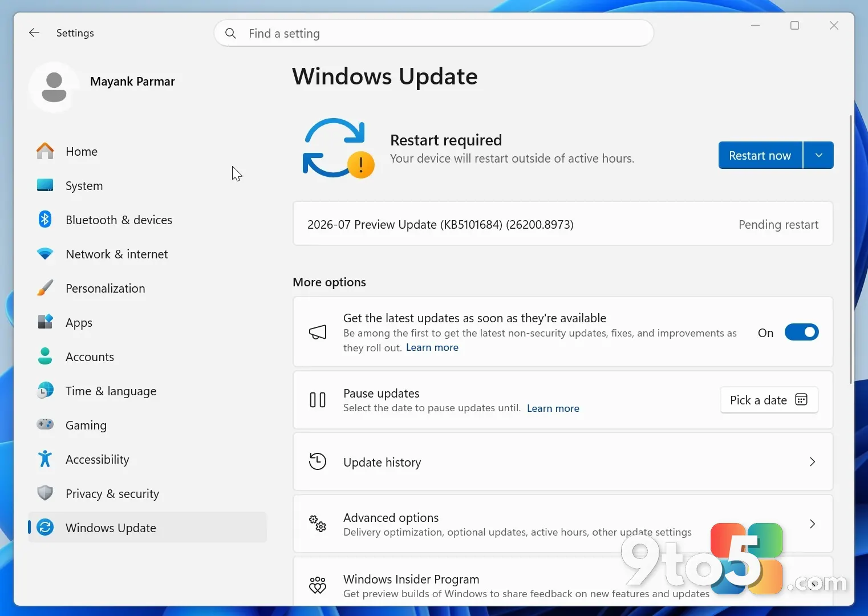Click the Windows Update page title
Viewport: 868px width, 616px height.
click(x=385, y=76)
